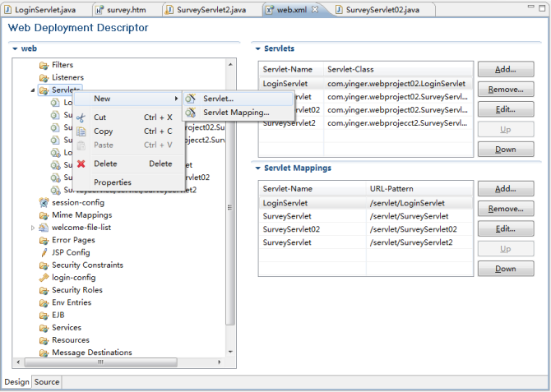Click the Servlets folder icon in tree

(x=44, y=90)
